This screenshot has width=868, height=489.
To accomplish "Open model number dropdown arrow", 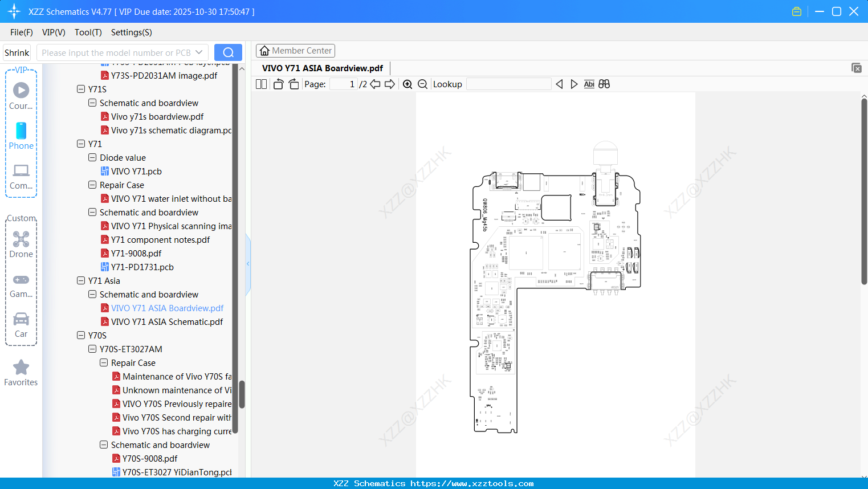I will tap(199, 52).
